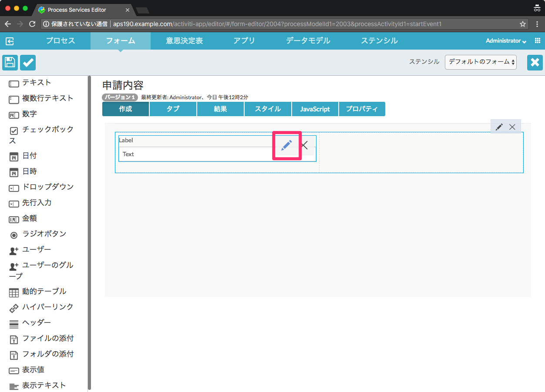Select the 動的テーブル table icon

coord(14,293)
